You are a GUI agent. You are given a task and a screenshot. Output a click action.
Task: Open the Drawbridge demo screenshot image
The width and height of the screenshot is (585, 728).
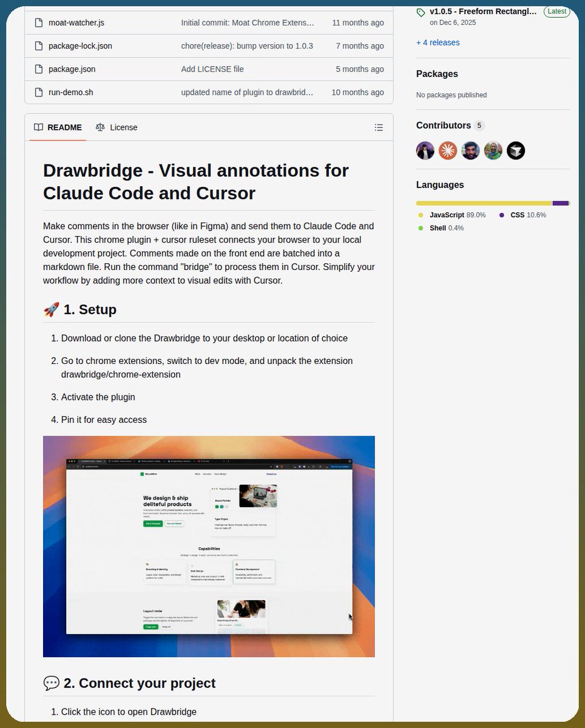tap(209, 547)
